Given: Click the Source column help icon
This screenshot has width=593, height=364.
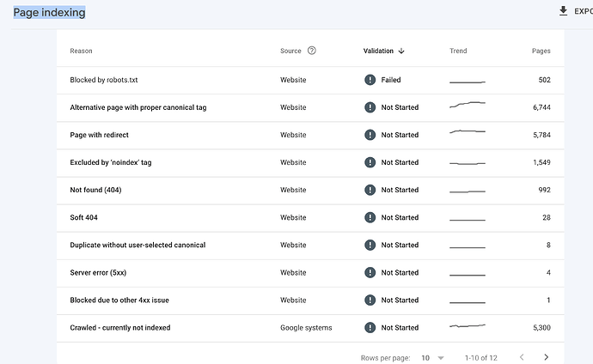Looking at the screenshot, I should pos(312,51).
